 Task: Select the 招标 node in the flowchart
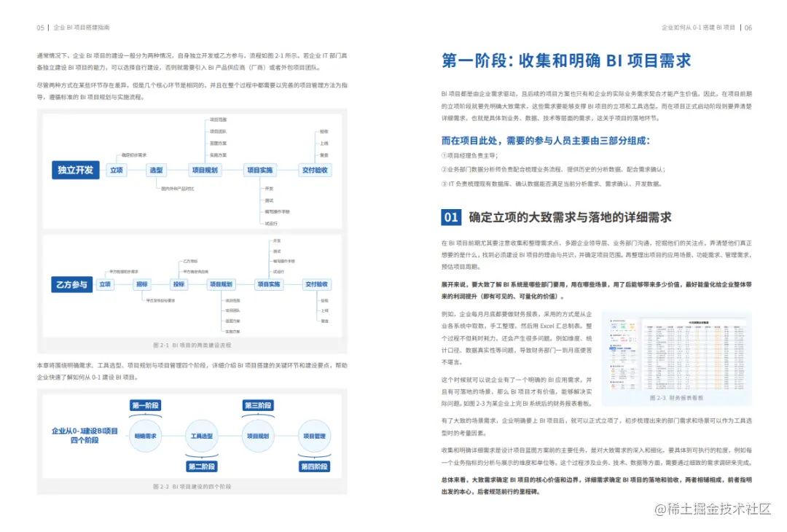tap(142, 284)
